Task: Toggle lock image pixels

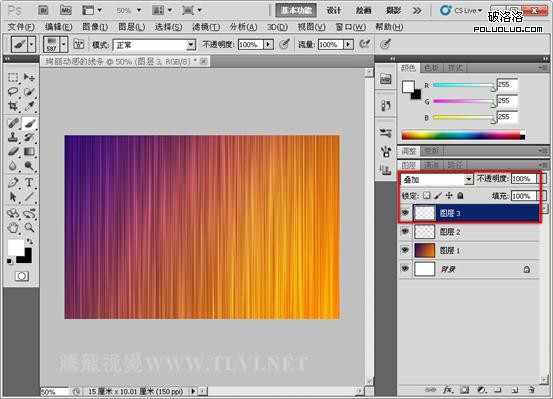Action: pyautogui.click(x=438, y=195)
